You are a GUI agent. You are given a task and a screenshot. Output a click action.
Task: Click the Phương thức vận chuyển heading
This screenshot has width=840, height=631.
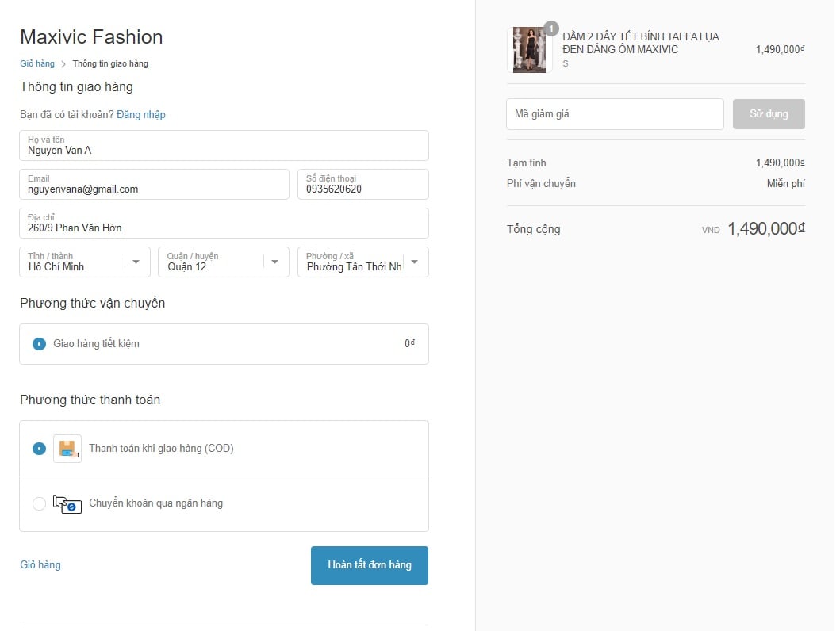tap(92, 303)
